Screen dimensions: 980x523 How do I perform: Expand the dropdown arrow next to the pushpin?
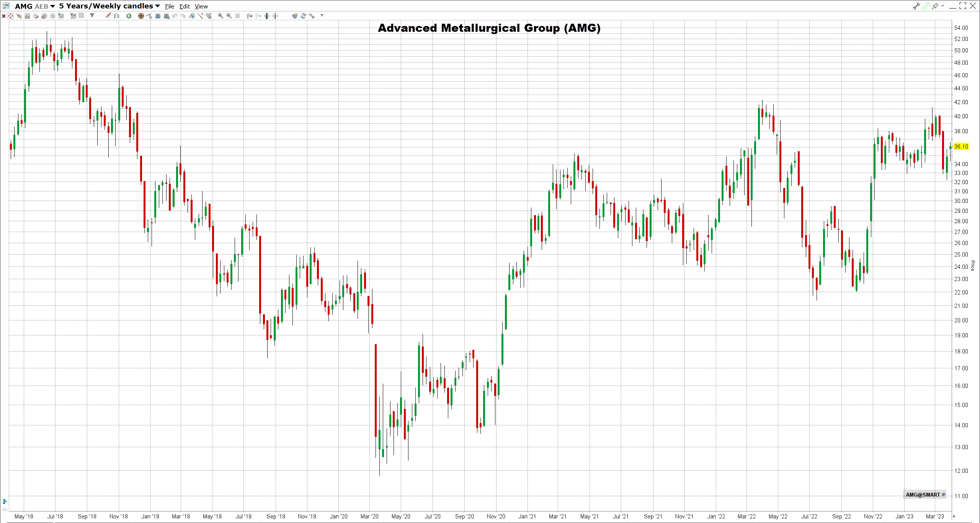[942, 6]
